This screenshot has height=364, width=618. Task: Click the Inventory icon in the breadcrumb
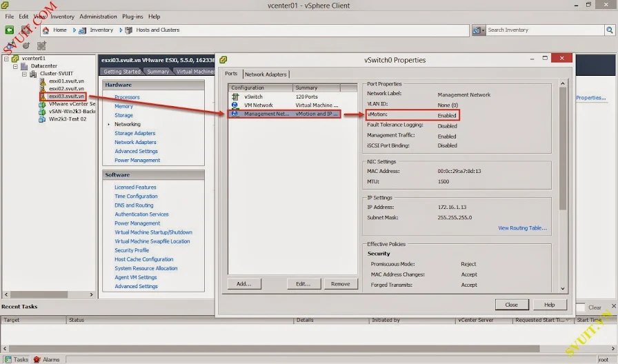coord(82,30)
